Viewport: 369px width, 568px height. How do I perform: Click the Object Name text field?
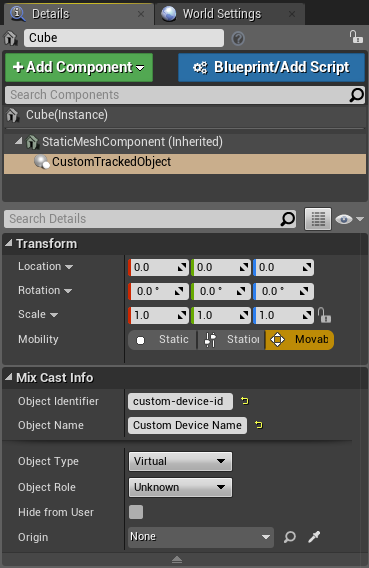click(188, 425)
